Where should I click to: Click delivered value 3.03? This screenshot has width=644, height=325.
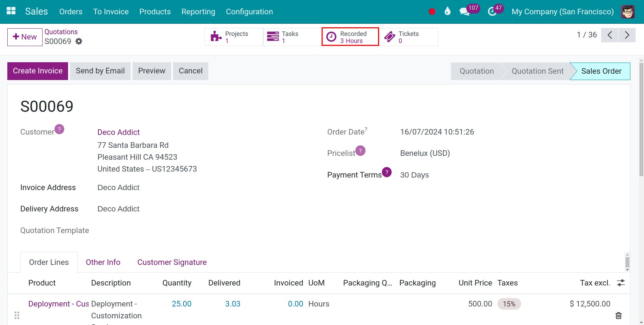[233, 304]
